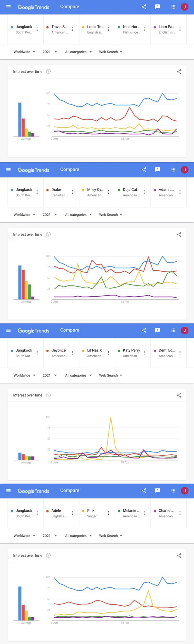Open All categories dropdown under the Adele comparison

(x=78, y=536)
